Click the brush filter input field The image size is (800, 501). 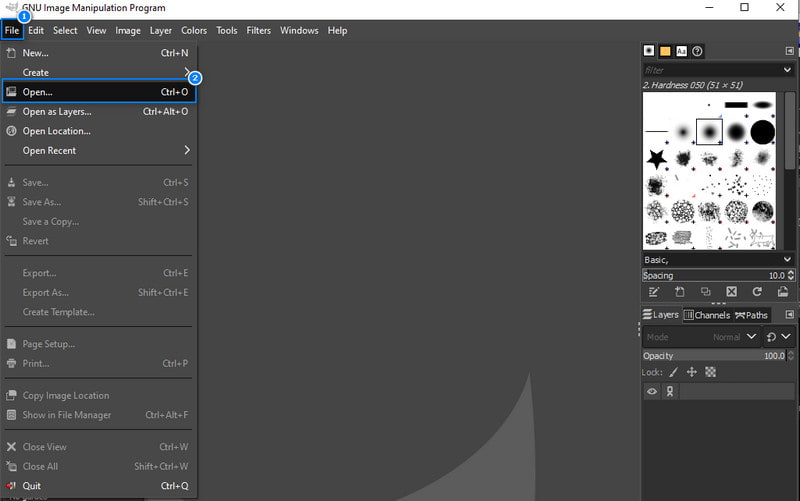pyautogui.click(x=711, y=70)
